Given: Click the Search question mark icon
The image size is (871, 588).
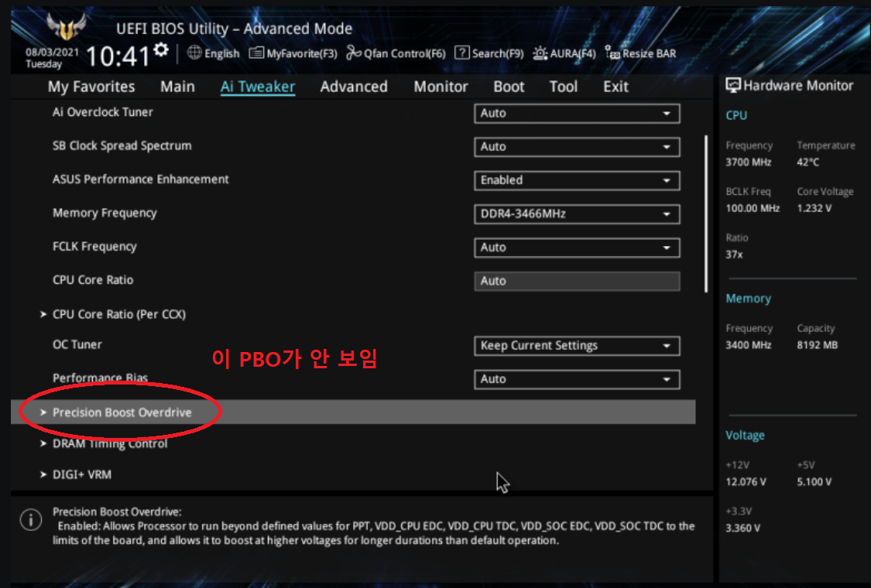Looking at the screenshot, I should point(461,53).
